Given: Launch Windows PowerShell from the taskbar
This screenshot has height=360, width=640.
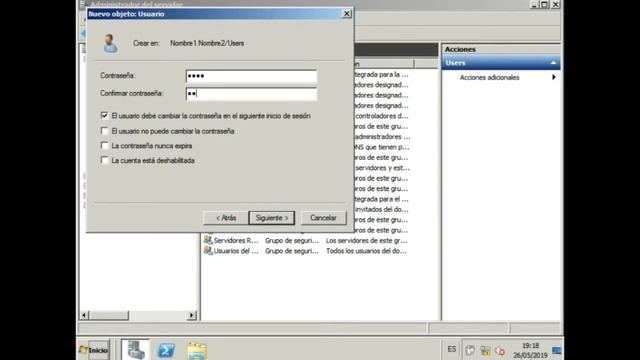Looking at the screenshot, I should [x=166, y=350].
